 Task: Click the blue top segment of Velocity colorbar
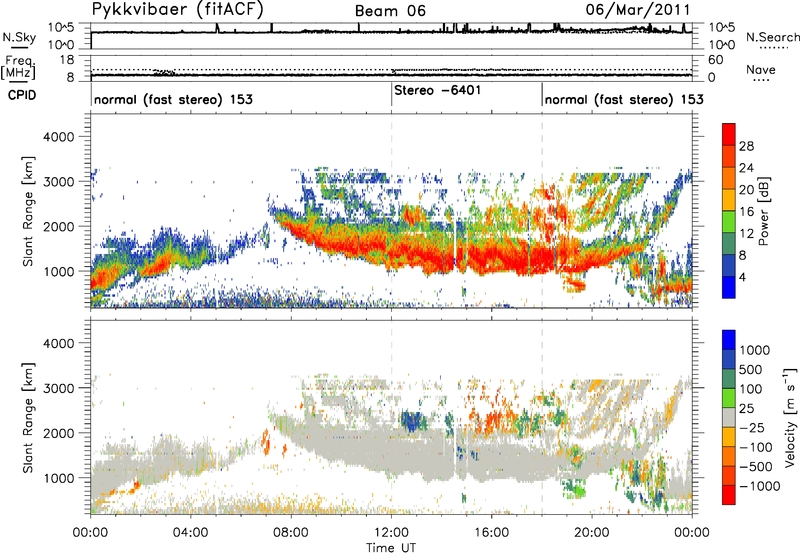pyautogui.click(x=729, y=340)
